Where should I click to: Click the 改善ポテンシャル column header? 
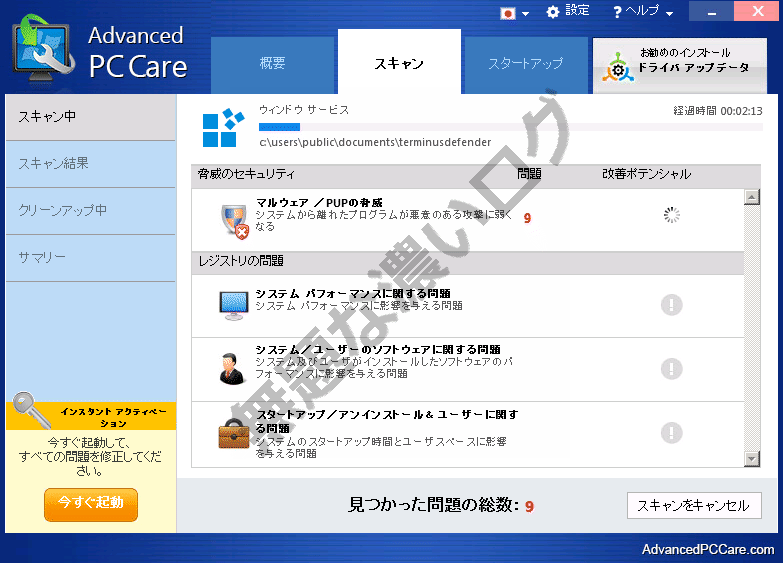[647, 174]
